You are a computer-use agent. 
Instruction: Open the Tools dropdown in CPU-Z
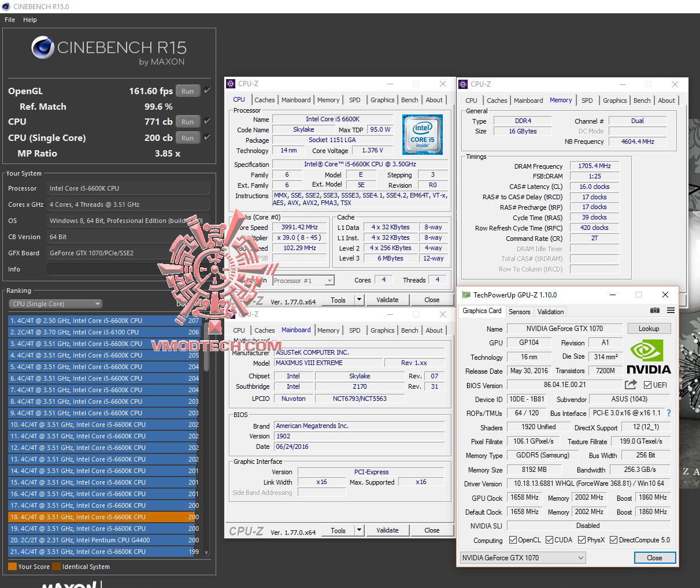click(360, 299)
